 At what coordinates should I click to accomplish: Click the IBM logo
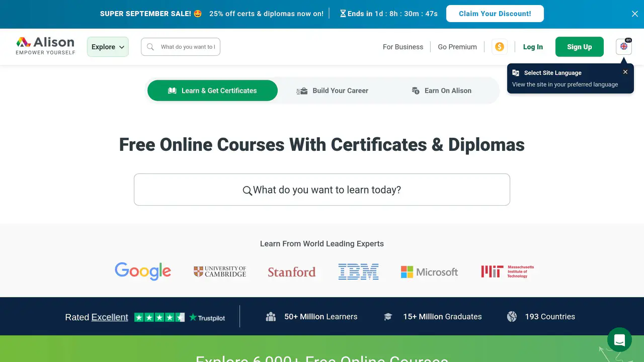point(358,271)
